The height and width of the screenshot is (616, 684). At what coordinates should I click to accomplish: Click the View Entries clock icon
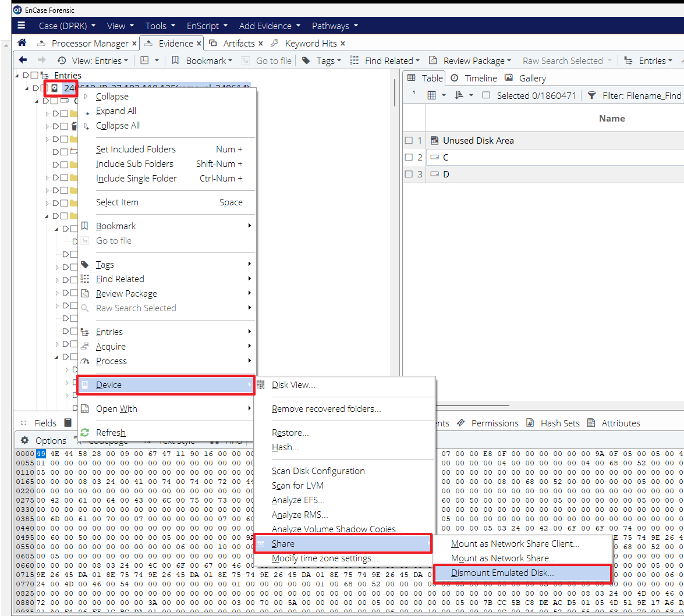62,60
